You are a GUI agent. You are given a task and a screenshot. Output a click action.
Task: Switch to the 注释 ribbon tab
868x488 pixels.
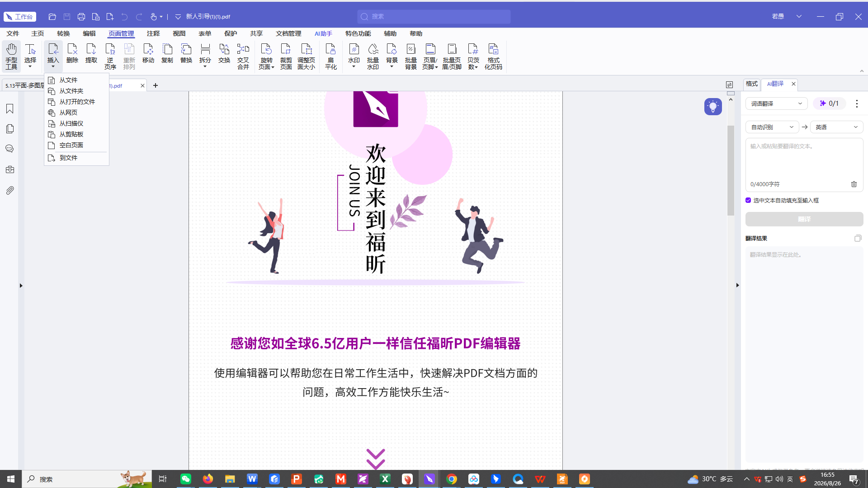coord(153,33)
